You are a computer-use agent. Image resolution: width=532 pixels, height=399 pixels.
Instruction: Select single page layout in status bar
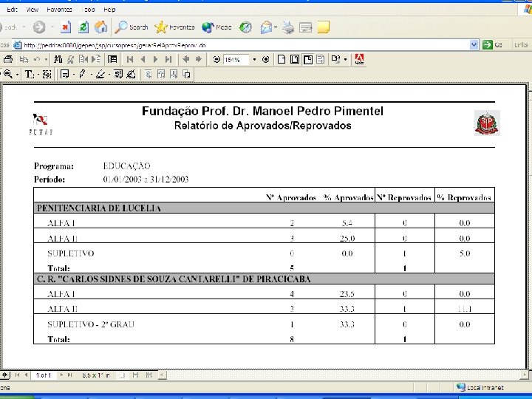pyautogui.click(x=123, y=375)
